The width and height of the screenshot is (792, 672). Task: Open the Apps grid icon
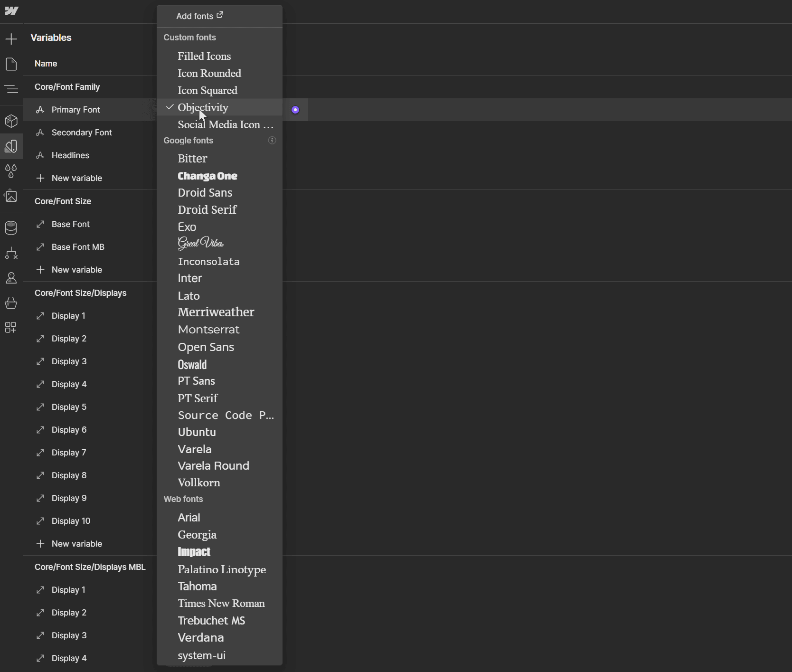pyautogui.click(x=10, y=327)
